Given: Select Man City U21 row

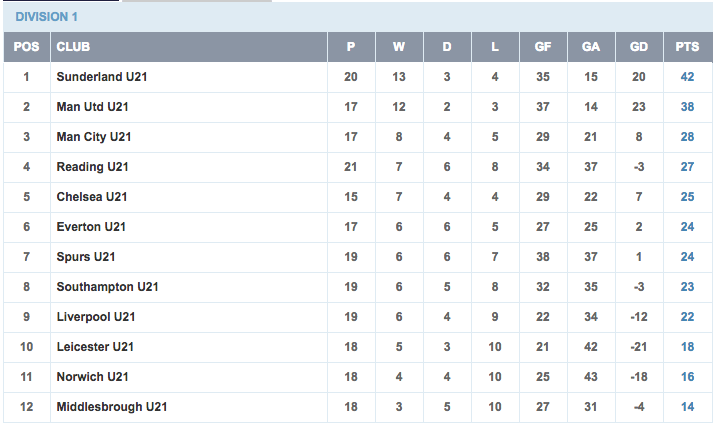Looking at the screenshot, I should [x=358, y=137].
